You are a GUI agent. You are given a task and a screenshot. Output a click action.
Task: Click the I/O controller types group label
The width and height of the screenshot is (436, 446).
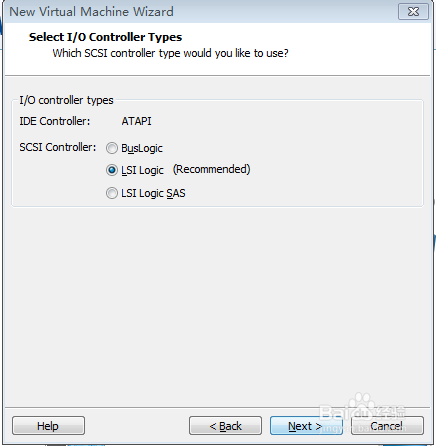pos(66,100)
